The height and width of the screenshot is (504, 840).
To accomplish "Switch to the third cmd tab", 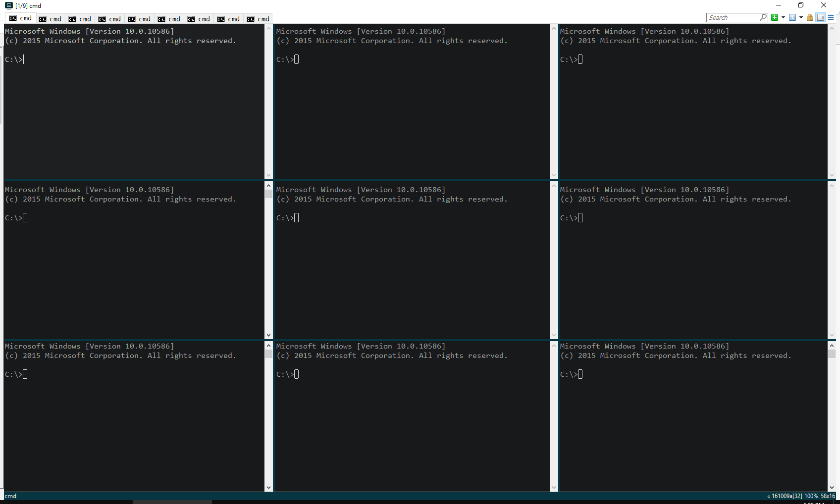I will coord(80,19).
